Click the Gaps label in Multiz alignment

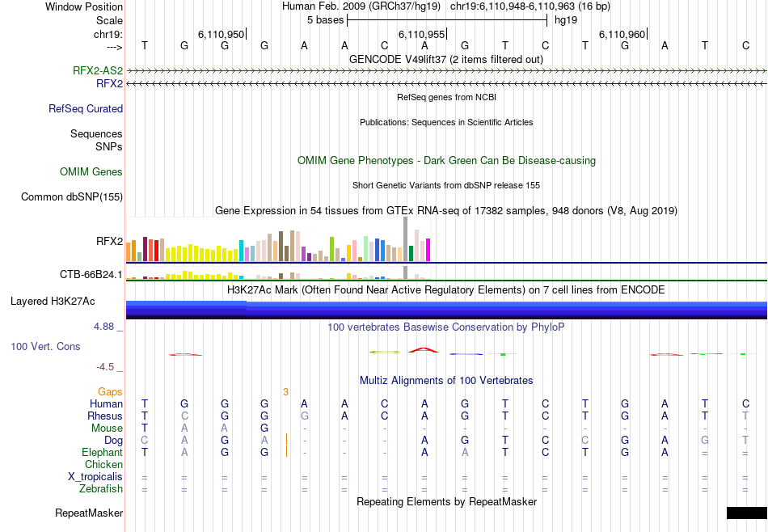point(110,391)
